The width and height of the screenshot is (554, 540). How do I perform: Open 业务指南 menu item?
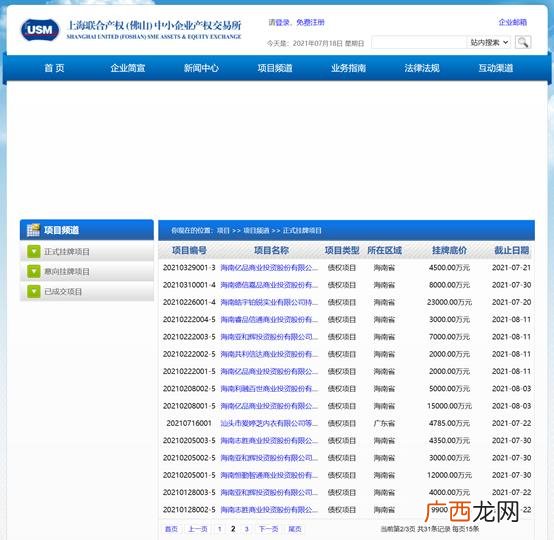click(348, 68)
